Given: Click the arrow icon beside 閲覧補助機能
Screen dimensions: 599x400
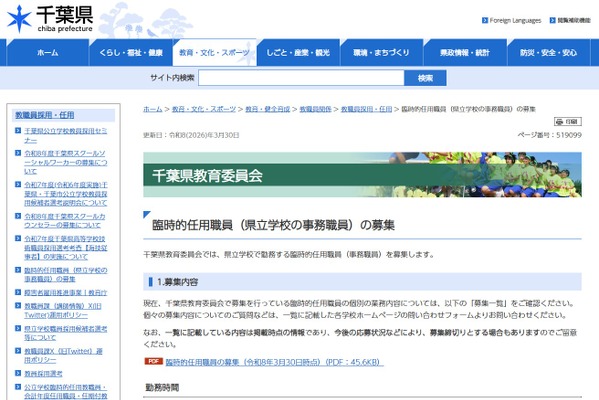Looking at the screenshot, I should coord(552,20).
